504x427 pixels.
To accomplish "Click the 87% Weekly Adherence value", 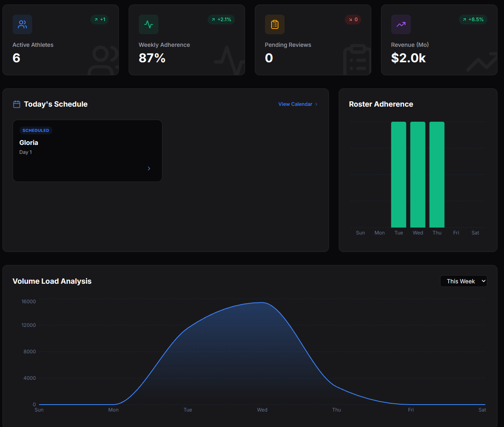I will pyautogui.click(x=152, y=58).
